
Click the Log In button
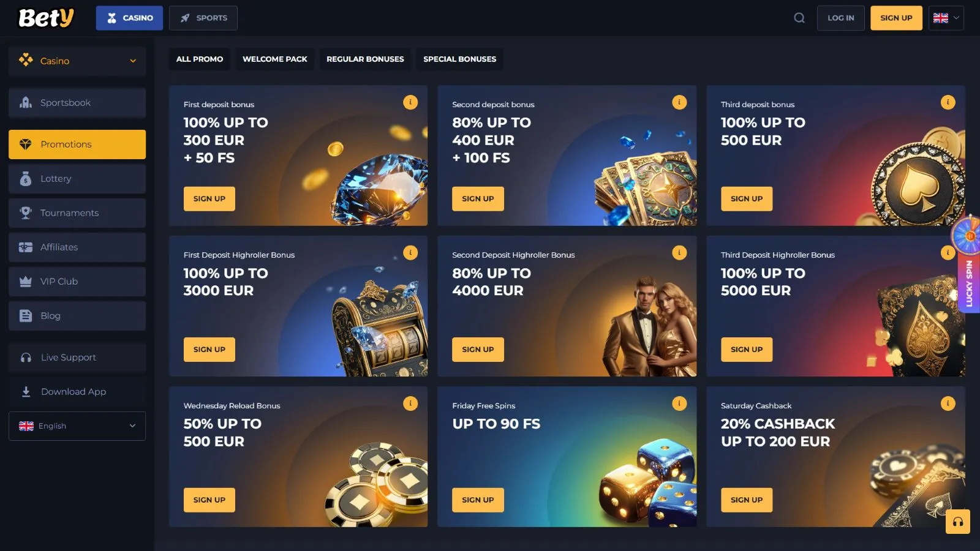pyautogui.click(x=840, y=18)
